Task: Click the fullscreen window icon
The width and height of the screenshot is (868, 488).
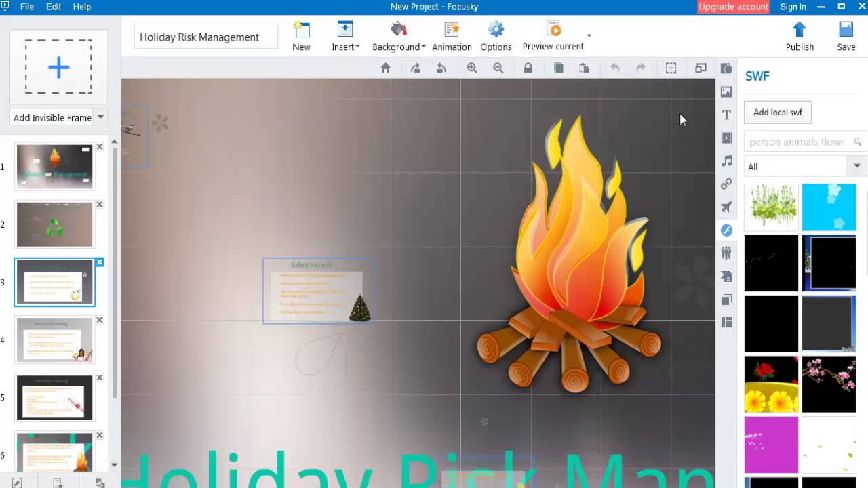Action: 701,68
